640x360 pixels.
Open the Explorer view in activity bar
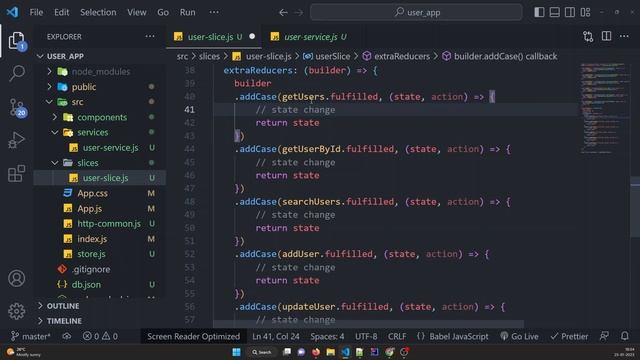click(x=16, y=41)
